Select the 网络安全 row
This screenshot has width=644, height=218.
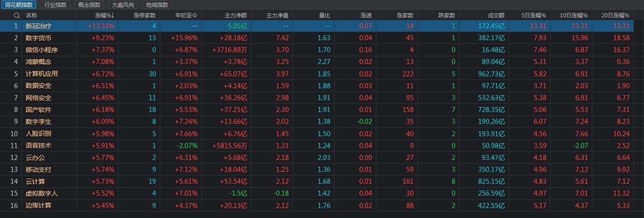coord(317,98)
